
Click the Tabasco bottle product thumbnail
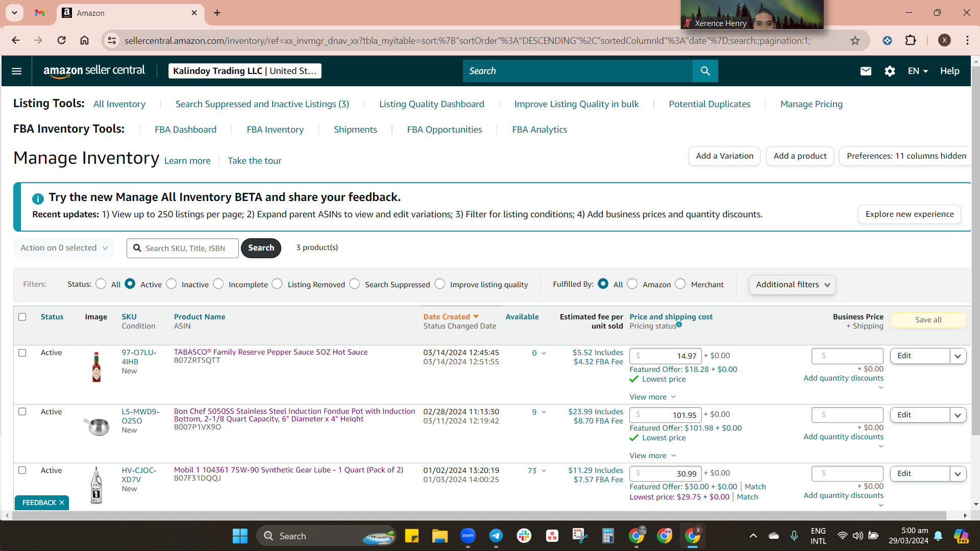click(96, 367)
